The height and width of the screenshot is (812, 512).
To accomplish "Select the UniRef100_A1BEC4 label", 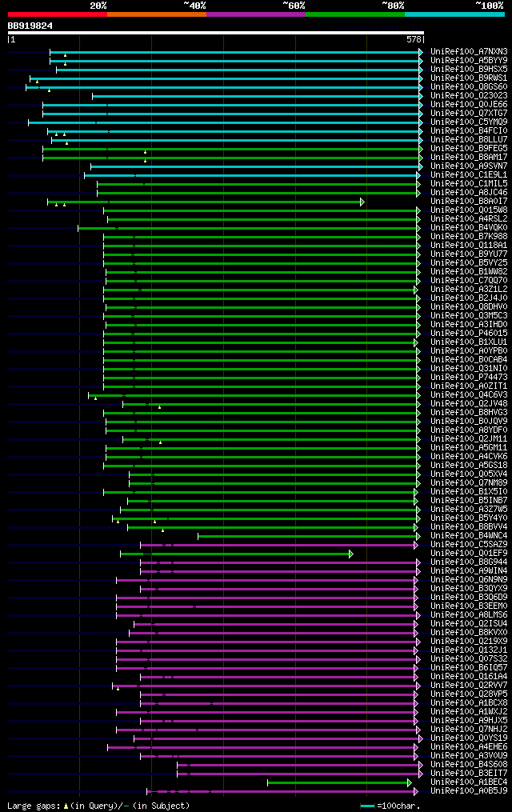I will tap(469, 782).
